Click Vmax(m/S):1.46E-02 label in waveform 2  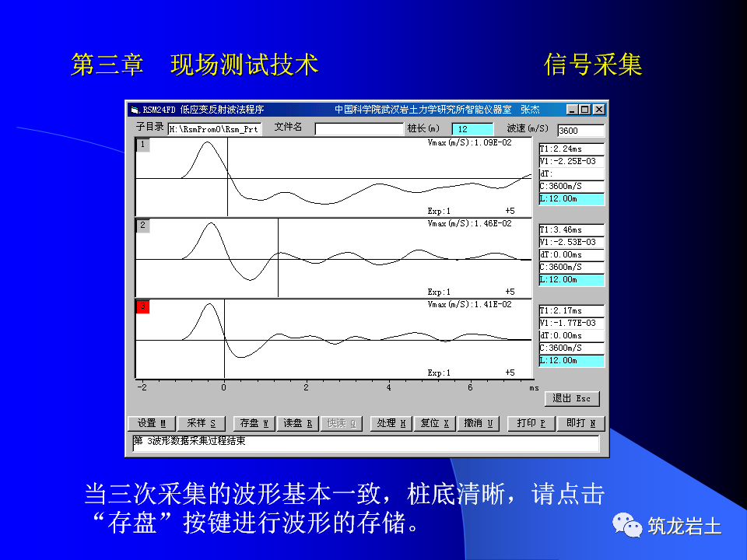click(470, 223)
